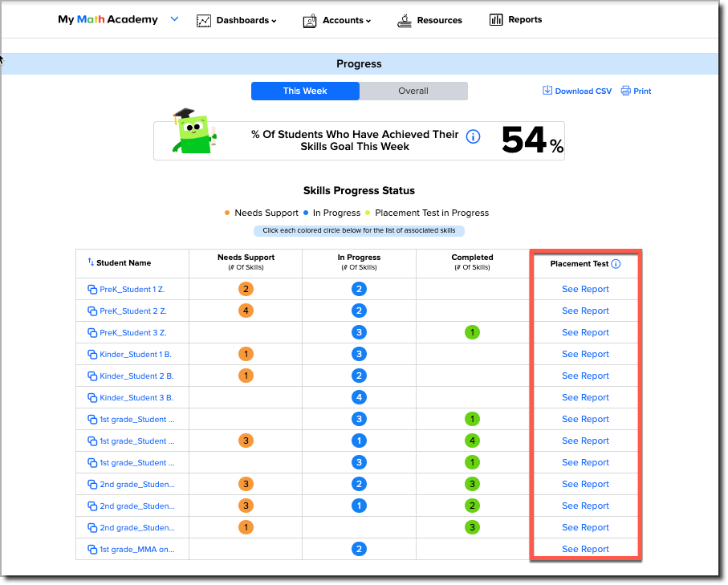Click the Resources apple-book icon

pos(405,20)
